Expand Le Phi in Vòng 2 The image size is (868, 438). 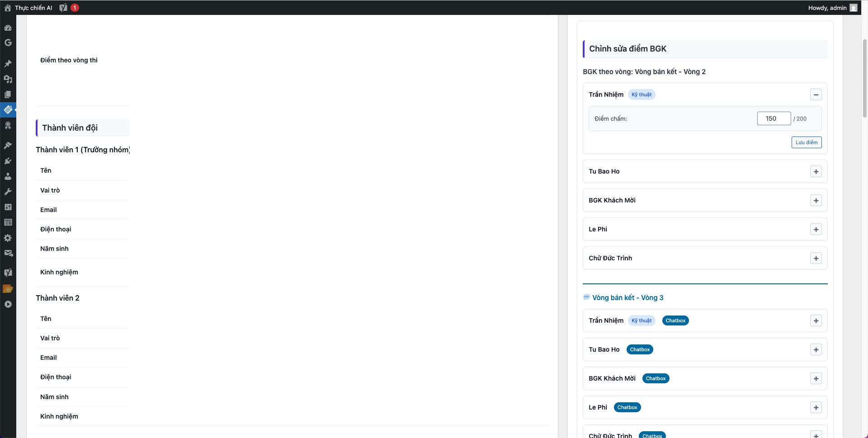click(x=816, y=230)
